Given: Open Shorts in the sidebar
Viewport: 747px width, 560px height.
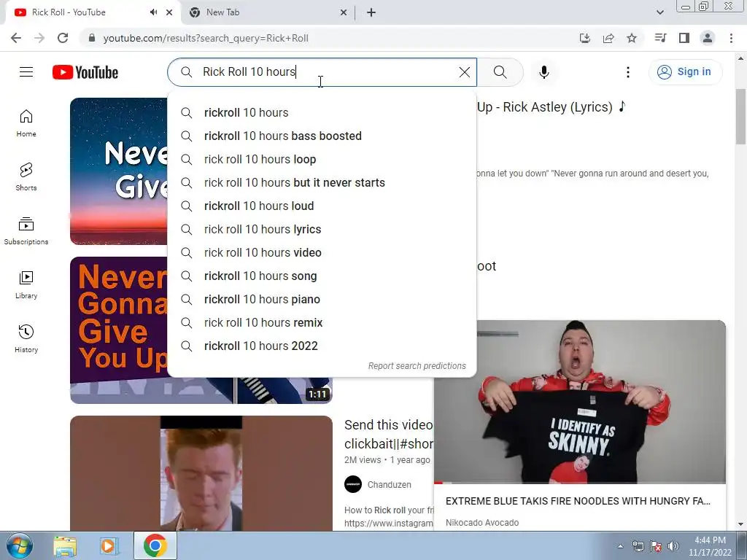Looking at the screenshot, I should pos(26,177).
